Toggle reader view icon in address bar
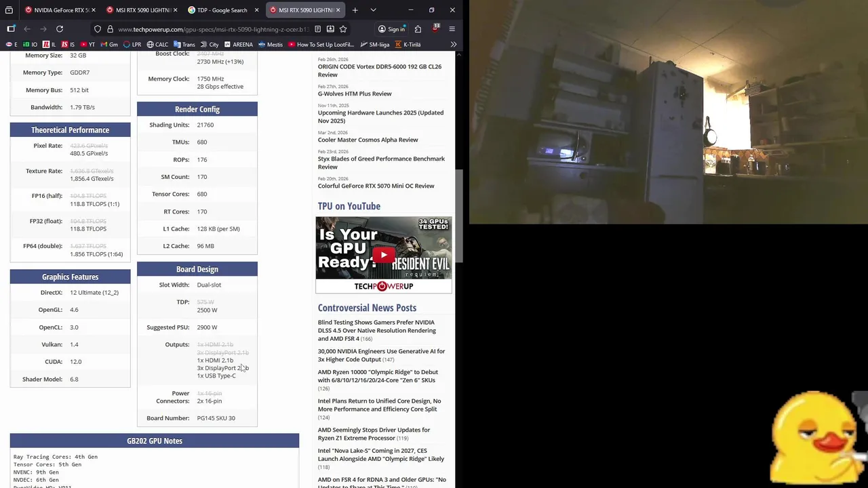 coord(317,29)
